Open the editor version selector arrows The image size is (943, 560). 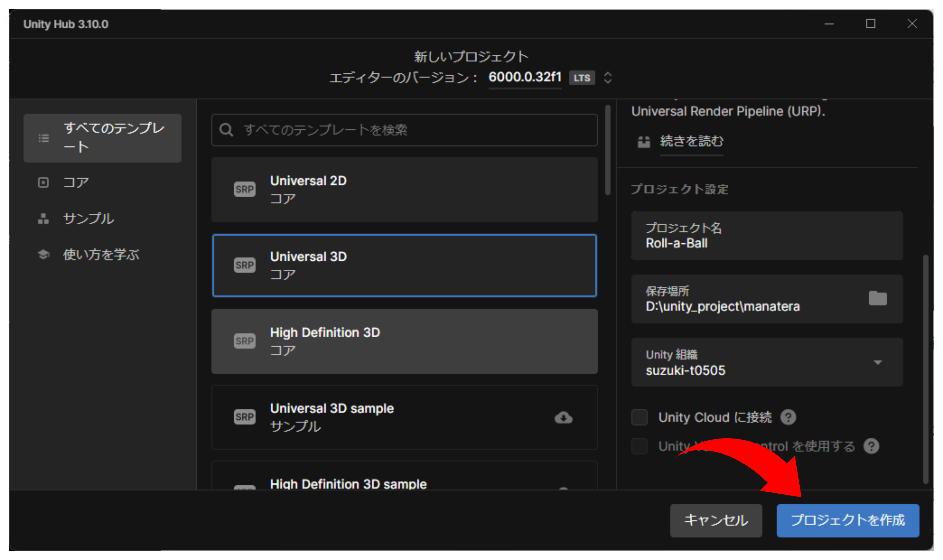click(x=607, y=78)
